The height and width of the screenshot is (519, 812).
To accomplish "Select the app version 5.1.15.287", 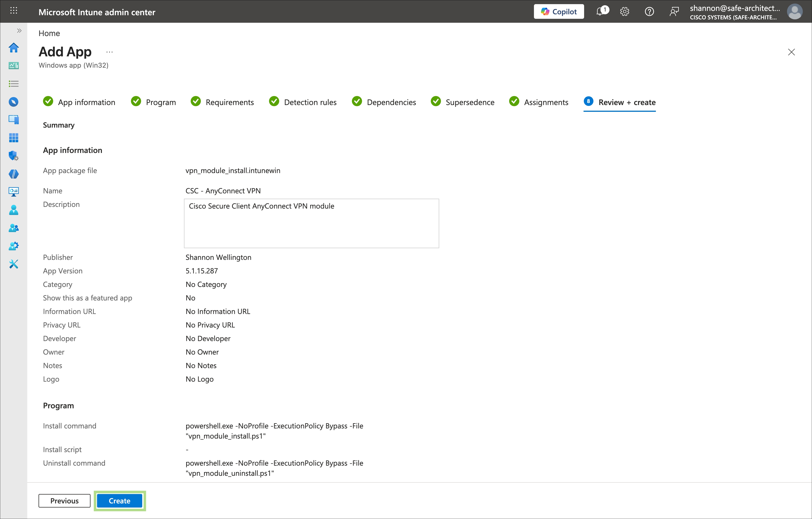I will tap(202, 271).
